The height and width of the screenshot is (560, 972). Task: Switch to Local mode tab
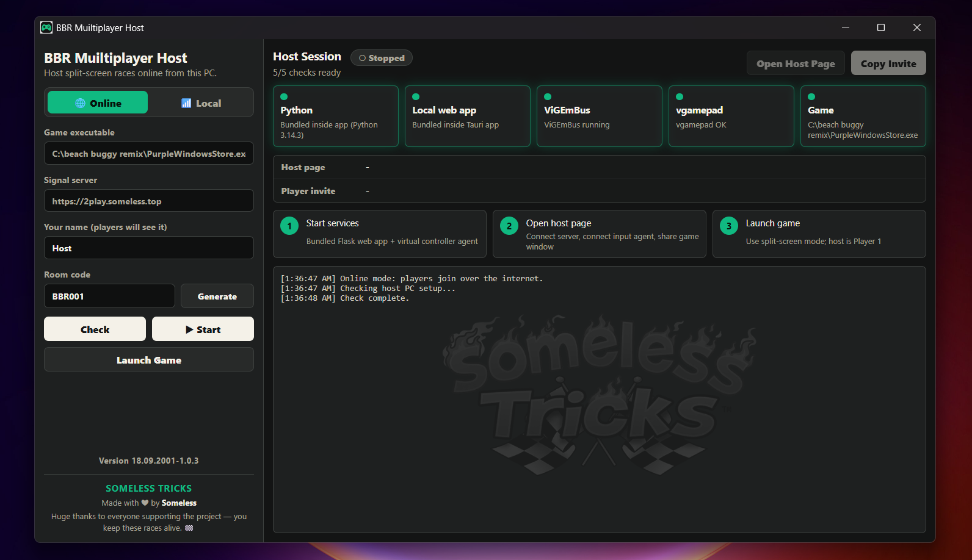pos(201,102)
